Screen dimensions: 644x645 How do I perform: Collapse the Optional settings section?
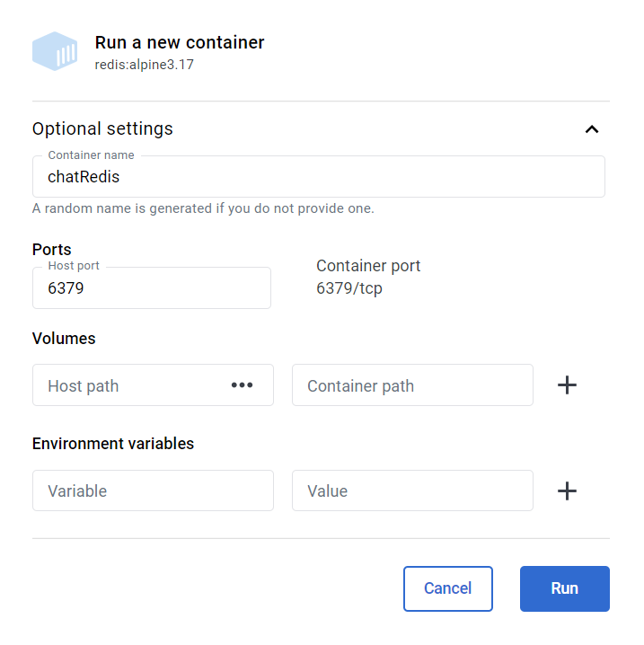click(x=591, y=129)
